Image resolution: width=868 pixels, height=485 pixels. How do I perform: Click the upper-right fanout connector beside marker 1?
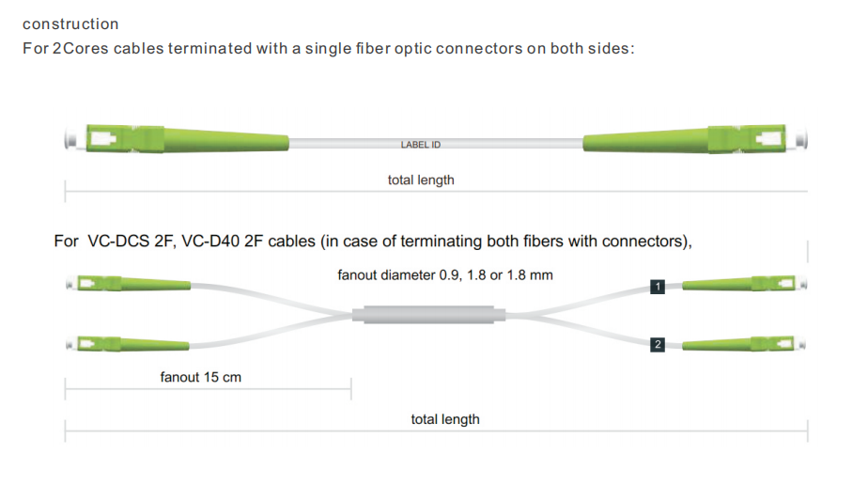pos(744,284)
